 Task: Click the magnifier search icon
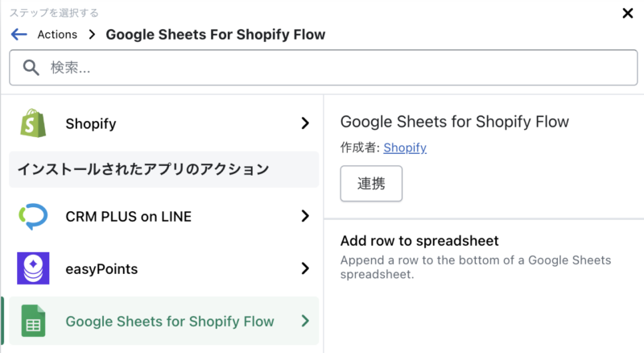pos(31,68)
